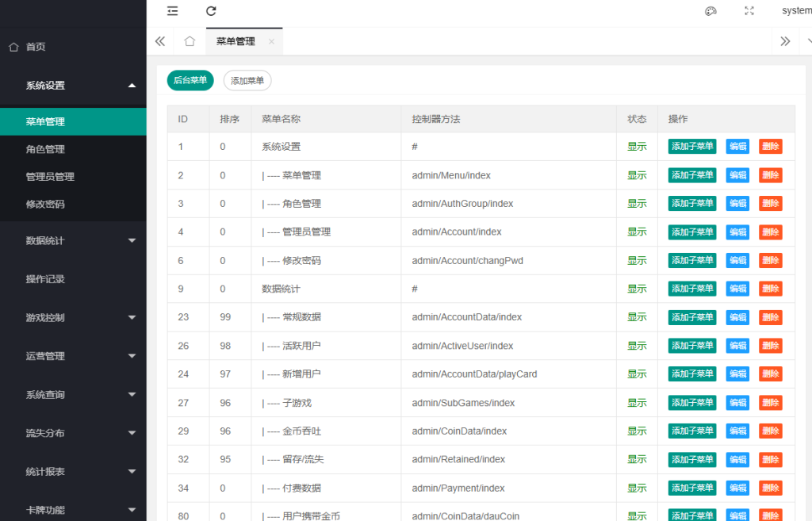Expand the 流失分布 sidebar group
Image resolution: width=812 pixels, height=521 pixels.
click(x=73, y=433)
